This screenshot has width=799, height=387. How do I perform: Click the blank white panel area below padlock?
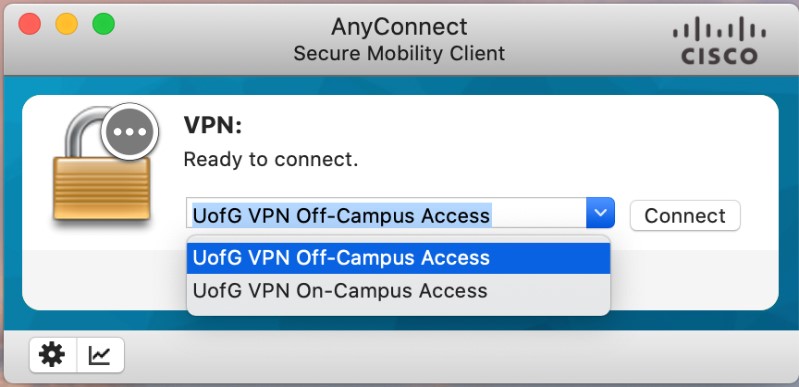click(x=102, y=278)
